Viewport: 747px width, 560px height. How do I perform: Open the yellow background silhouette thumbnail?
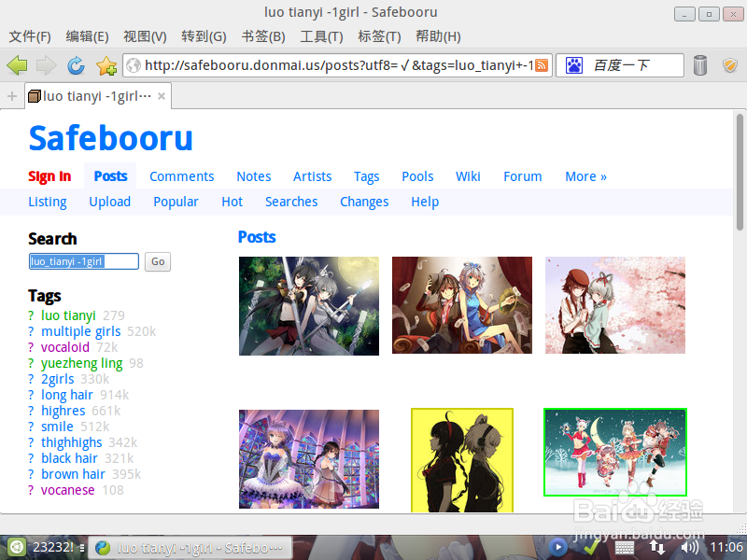coord(462,460)
